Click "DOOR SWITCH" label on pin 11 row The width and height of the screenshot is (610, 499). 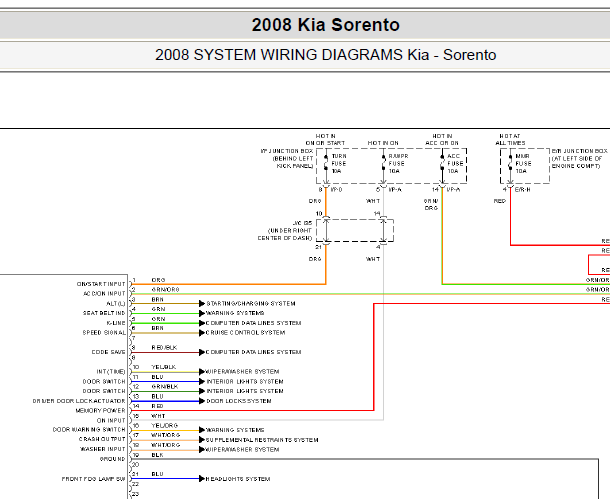click(104, 382)
